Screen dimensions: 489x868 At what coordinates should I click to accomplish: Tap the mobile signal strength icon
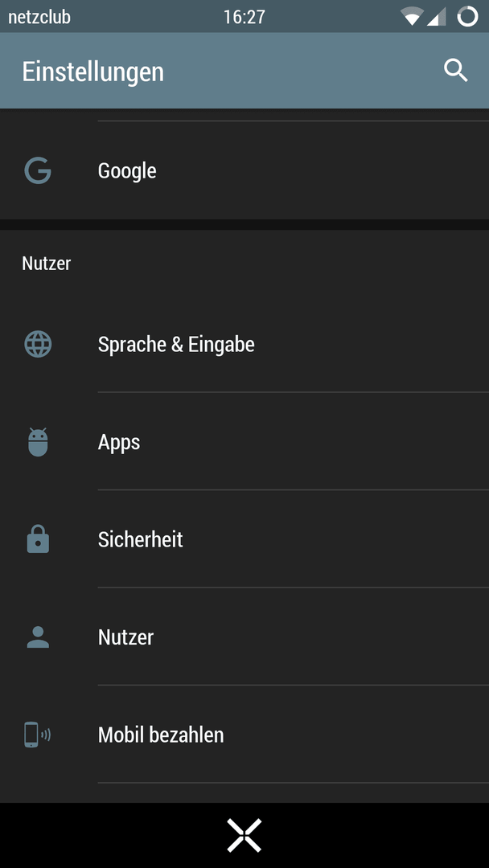(x=436, y=17)
